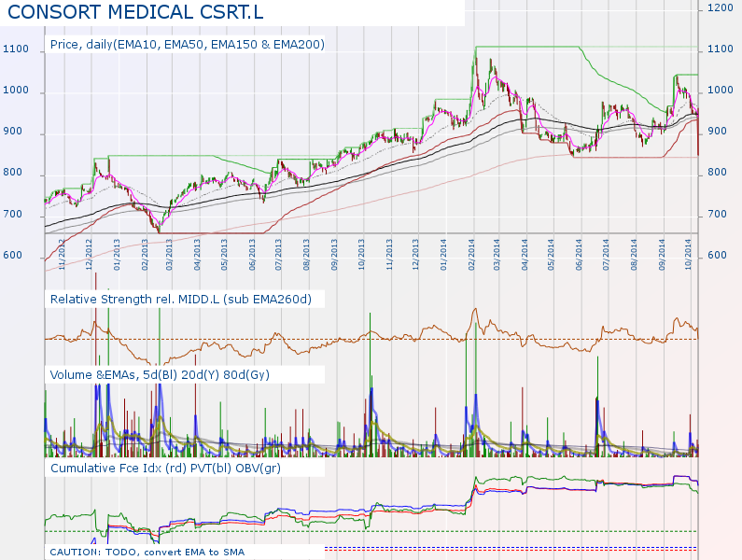
Task: Click the 1000 value on left price axis
Action: pyautogui.click(x=16, y=90)
